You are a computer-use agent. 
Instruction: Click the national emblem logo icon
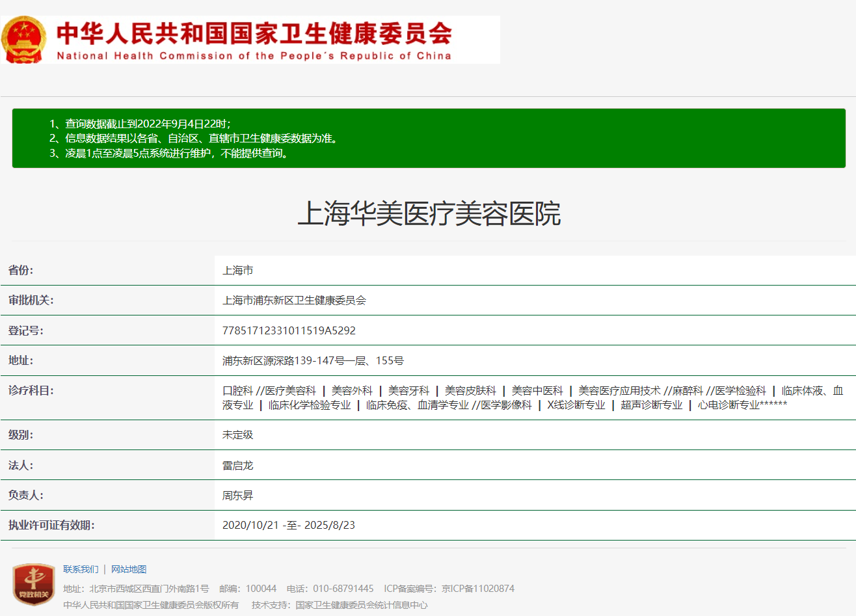(x=24, y=40)
